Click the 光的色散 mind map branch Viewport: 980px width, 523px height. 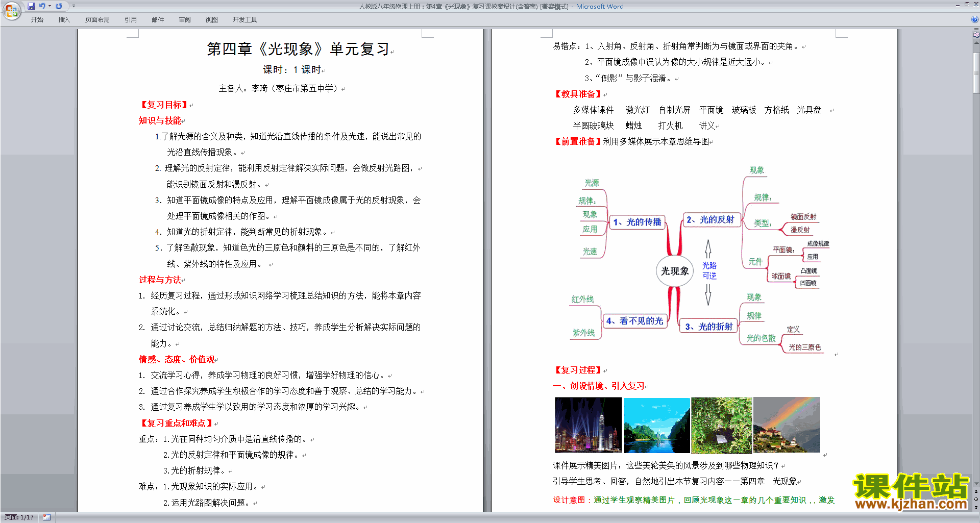pos(761,338)
